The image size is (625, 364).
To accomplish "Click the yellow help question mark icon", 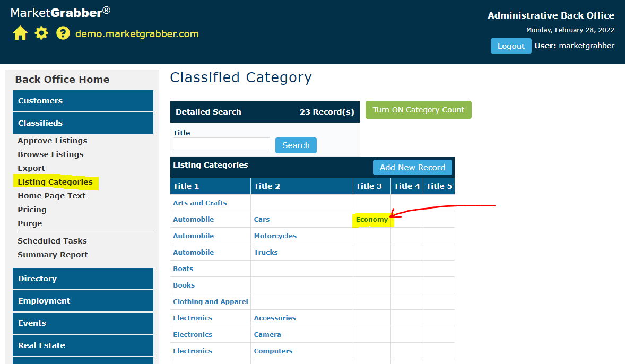I will [x=63, y=33].
